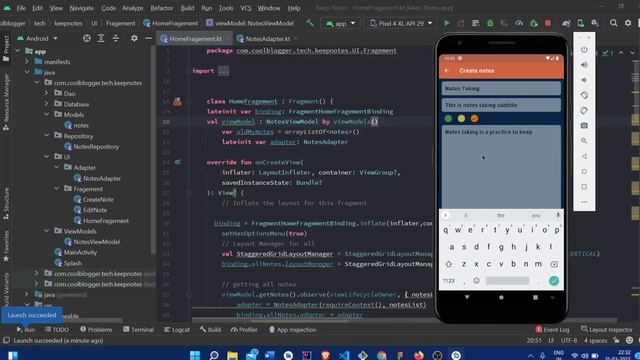640x360 pixels.
Task: Select yellow priority dot in note form
Action: 461,118
